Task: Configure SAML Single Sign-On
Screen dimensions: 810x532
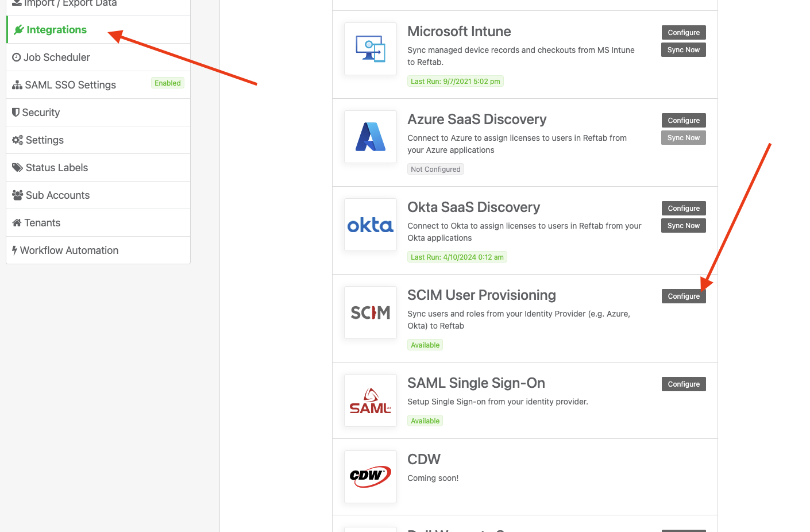Action: (683, 384)
